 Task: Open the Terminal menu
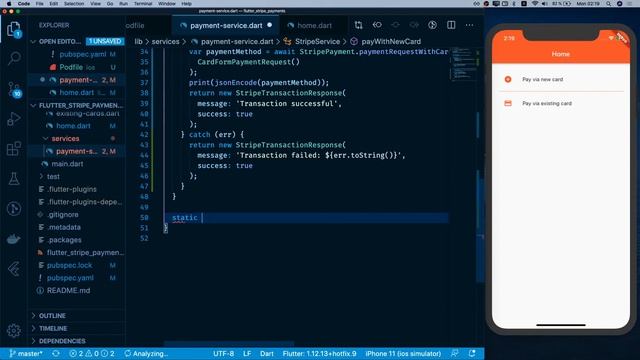tap(143, 4)
